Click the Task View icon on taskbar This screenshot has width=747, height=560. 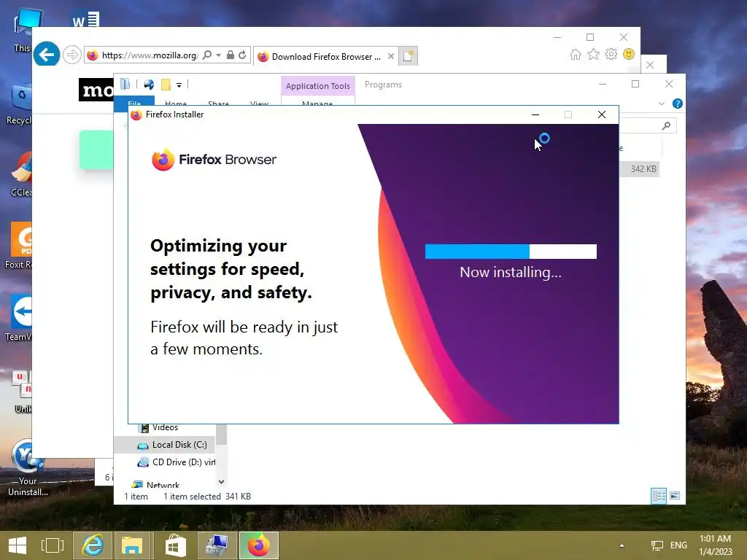pos(53,545)
